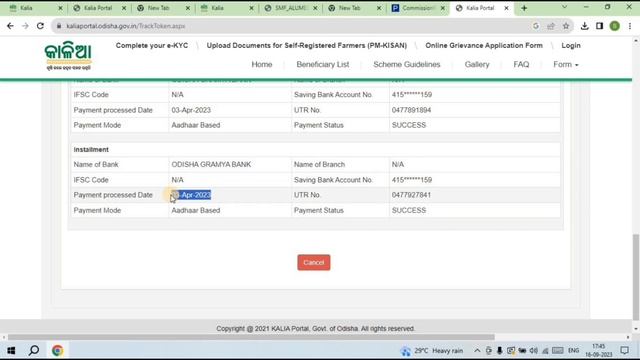This screenshot has height=360, width=640.
Task: Click the copyright footer text
Action: 316,329
